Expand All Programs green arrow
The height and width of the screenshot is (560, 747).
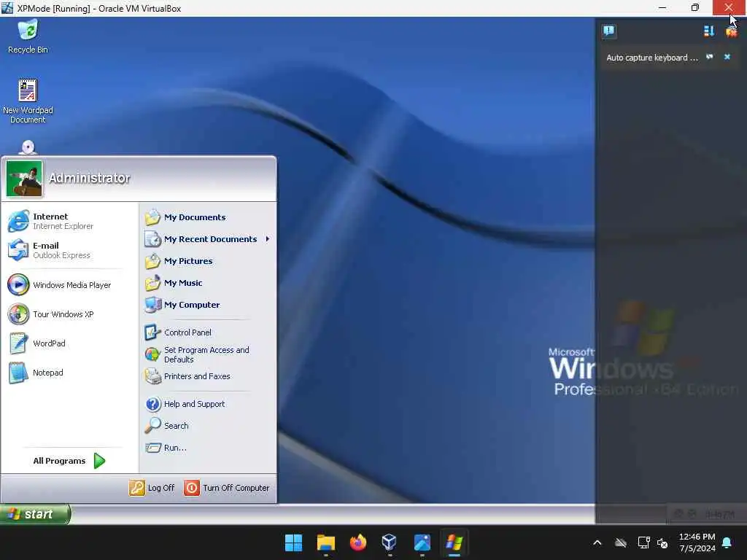tap(99, 461)
